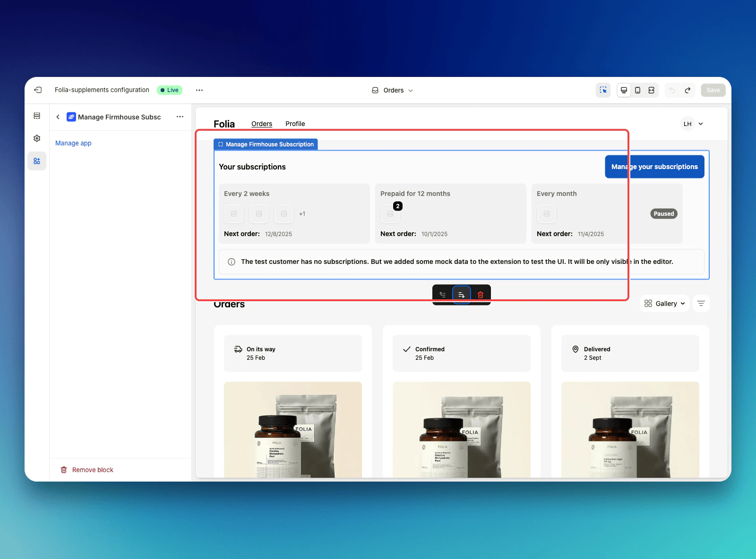756x559 pixels.
Task: Select the Orders tab under Folia
Action: 261,124
